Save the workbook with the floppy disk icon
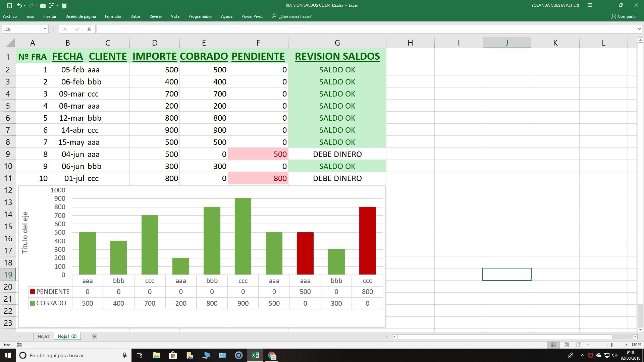644x362 pixels. pyautogui.click(x=10, y=5)
